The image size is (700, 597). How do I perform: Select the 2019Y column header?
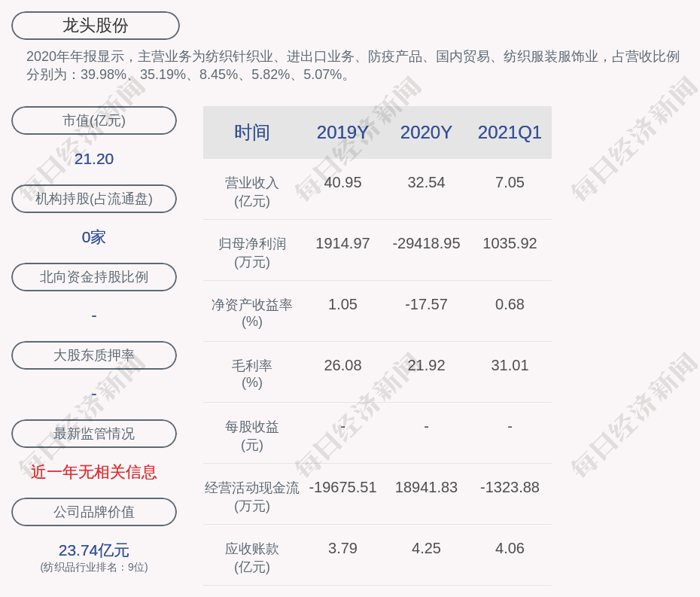pos(342,132)
